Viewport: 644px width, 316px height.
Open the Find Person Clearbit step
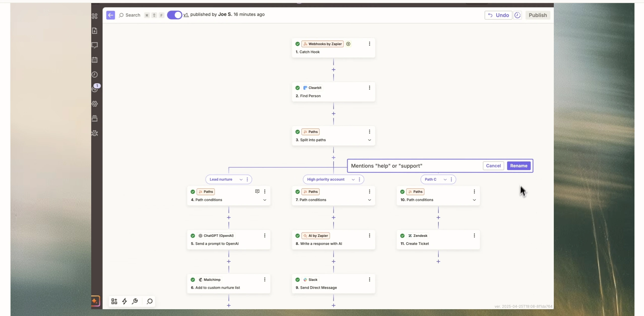[x=333, y=92]
